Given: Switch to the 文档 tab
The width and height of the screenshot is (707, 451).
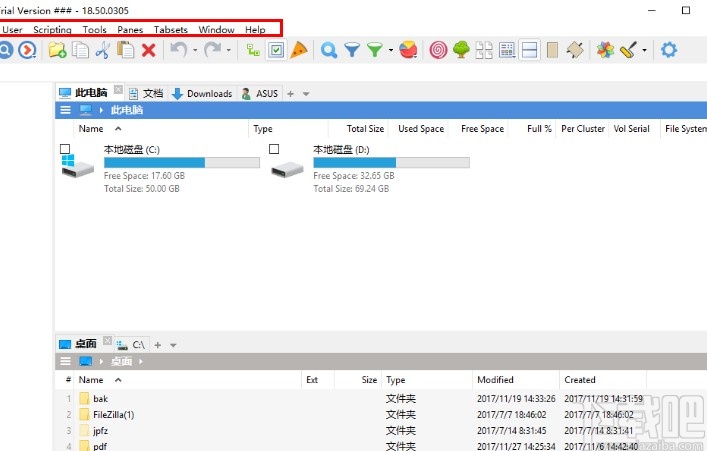Looking at the screenshot, I should pyautogui.click(x=146, y=93).
